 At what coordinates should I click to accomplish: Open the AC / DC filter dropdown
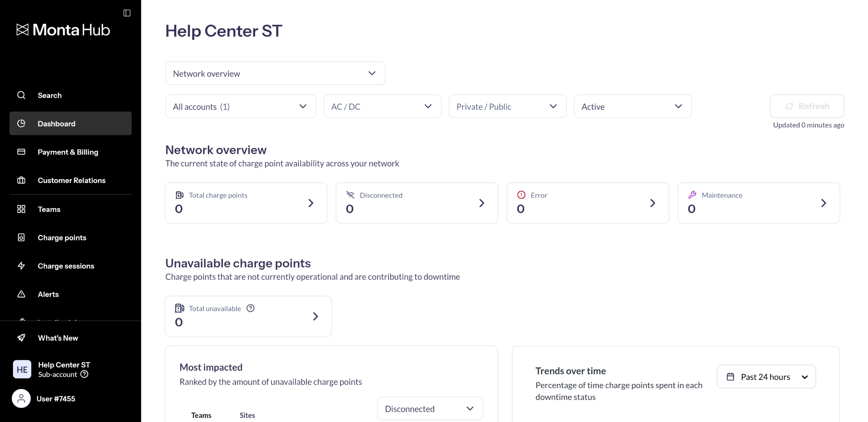382,106
